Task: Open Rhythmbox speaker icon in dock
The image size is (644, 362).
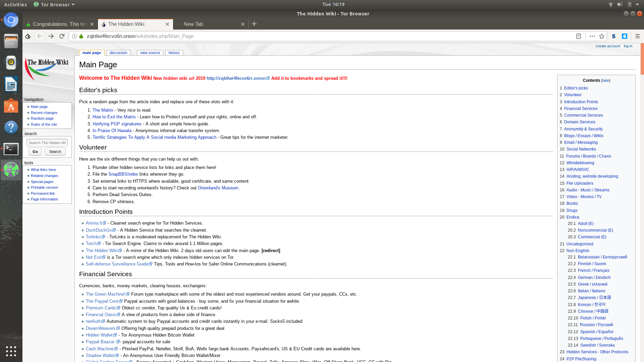Action: coord(11,62)
